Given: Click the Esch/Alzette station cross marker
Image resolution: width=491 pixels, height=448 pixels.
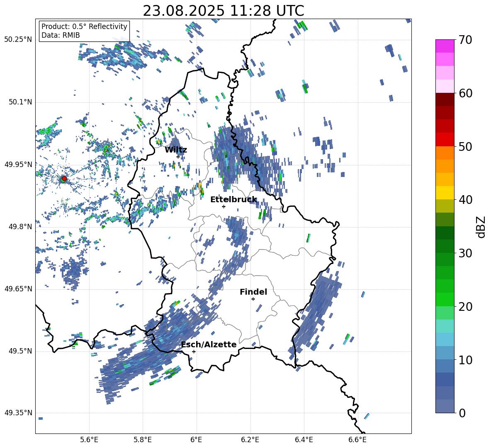Looking at the screenshot, I should pos(194,351).
